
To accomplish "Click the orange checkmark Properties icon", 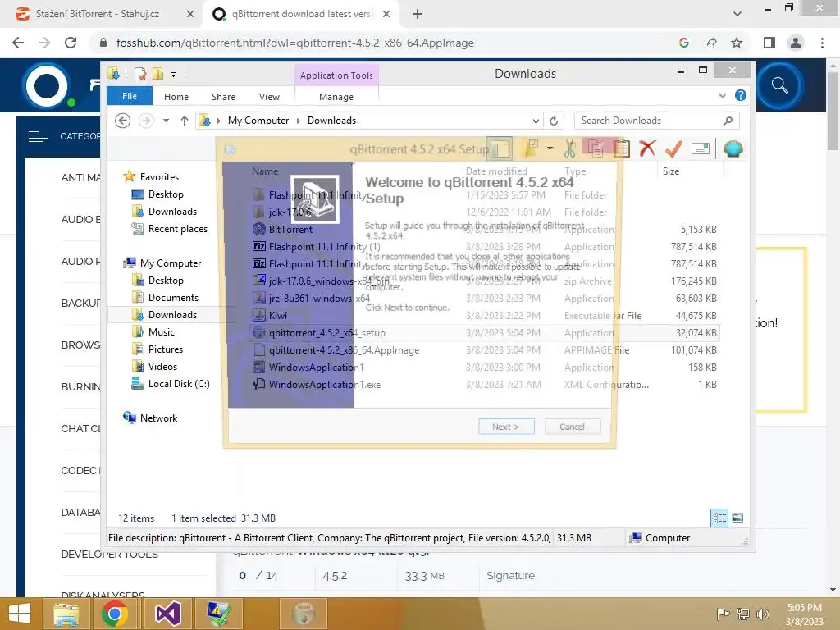I will [673, 148].
